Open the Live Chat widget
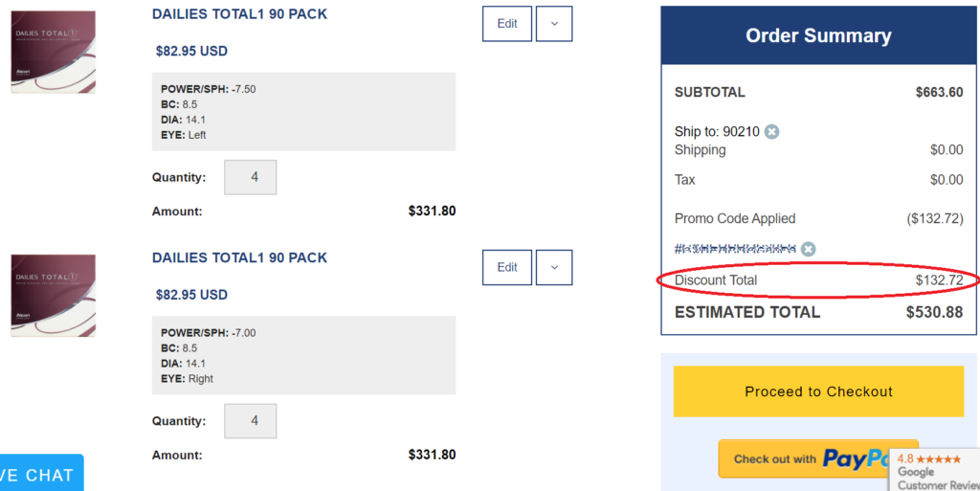The height and width of the screenshot is (491, 980). [x=38, y=475]
